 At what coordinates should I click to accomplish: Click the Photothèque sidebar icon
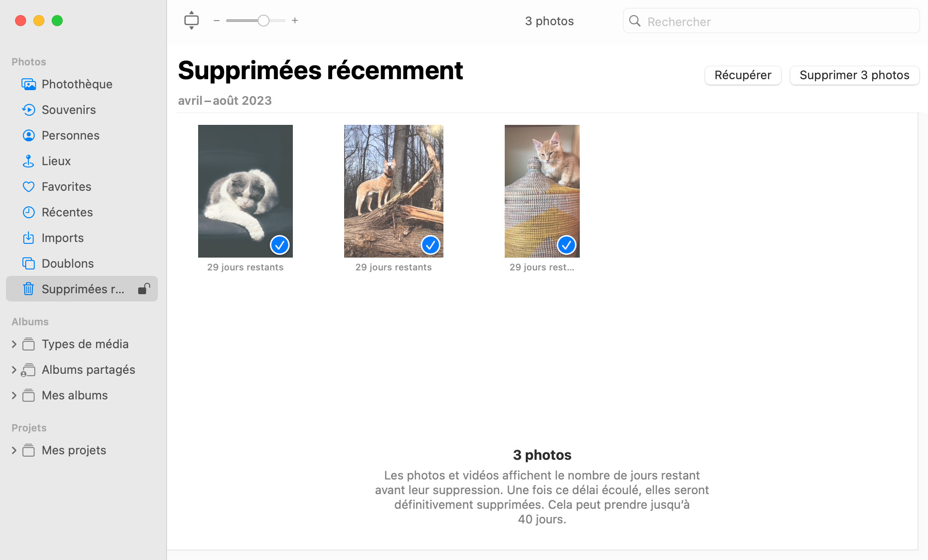coord(28,84)
